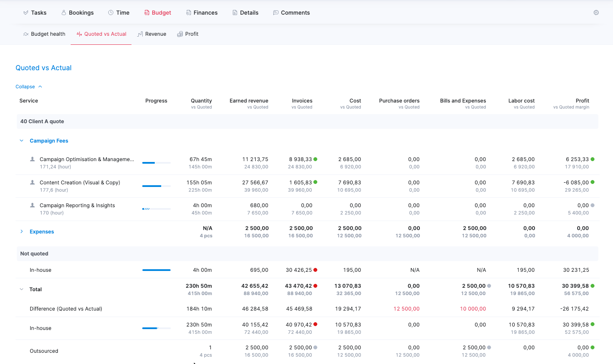Click the person icon beside Content Creation
This screenshot has width=613, height=364.
click(32, 182)
